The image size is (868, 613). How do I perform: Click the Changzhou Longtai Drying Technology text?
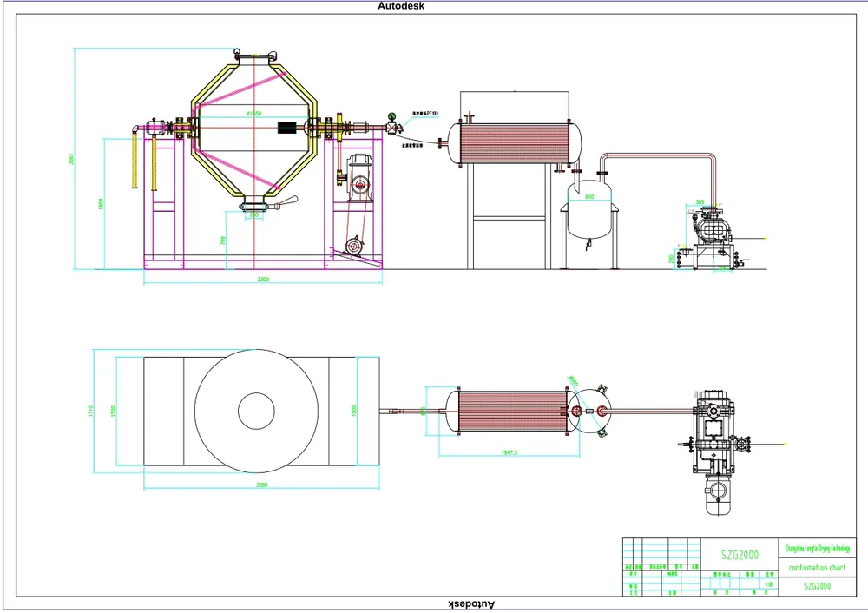[818, 548]
